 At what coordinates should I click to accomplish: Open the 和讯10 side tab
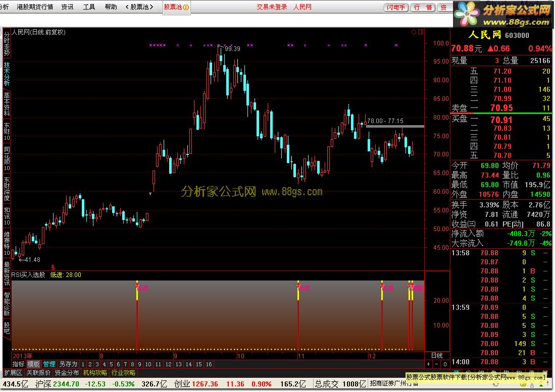pyautogui.click(x=7, y=216)
